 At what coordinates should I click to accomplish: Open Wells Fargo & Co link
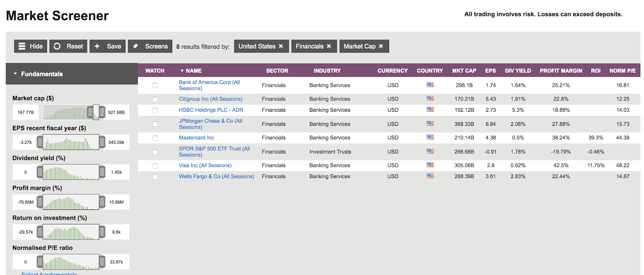click(x=217, y=176)
